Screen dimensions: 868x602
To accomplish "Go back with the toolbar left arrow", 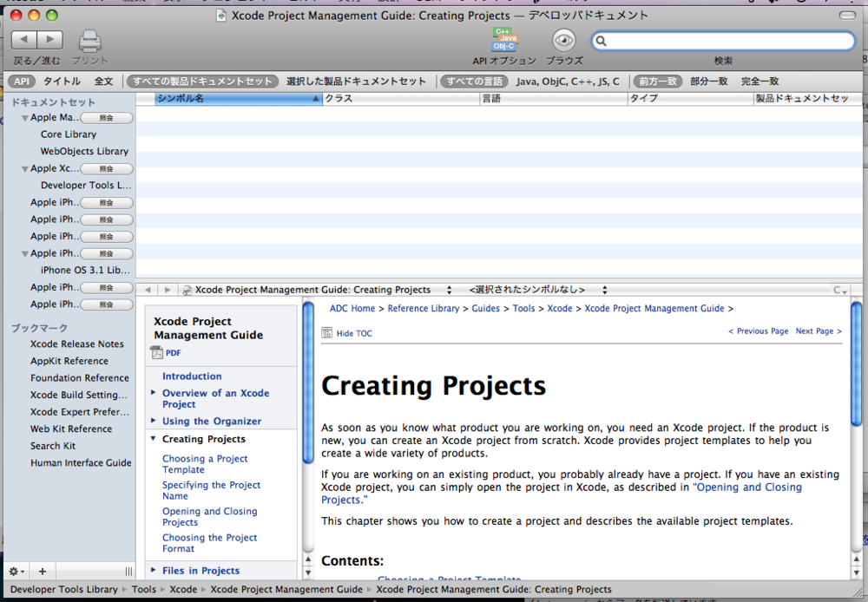I will coord(24,40).
